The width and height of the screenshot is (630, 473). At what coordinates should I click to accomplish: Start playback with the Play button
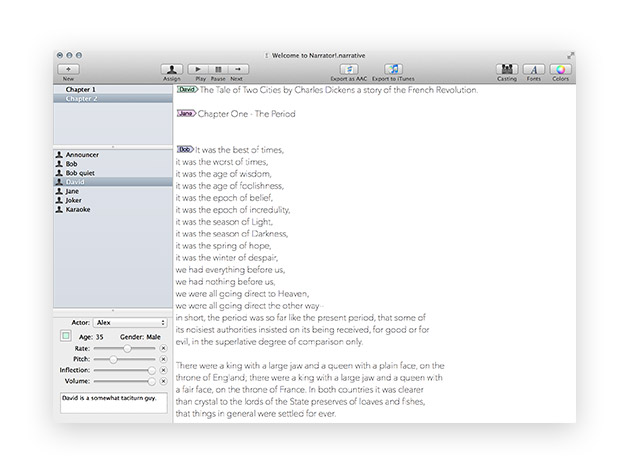[x=198, y=70]
